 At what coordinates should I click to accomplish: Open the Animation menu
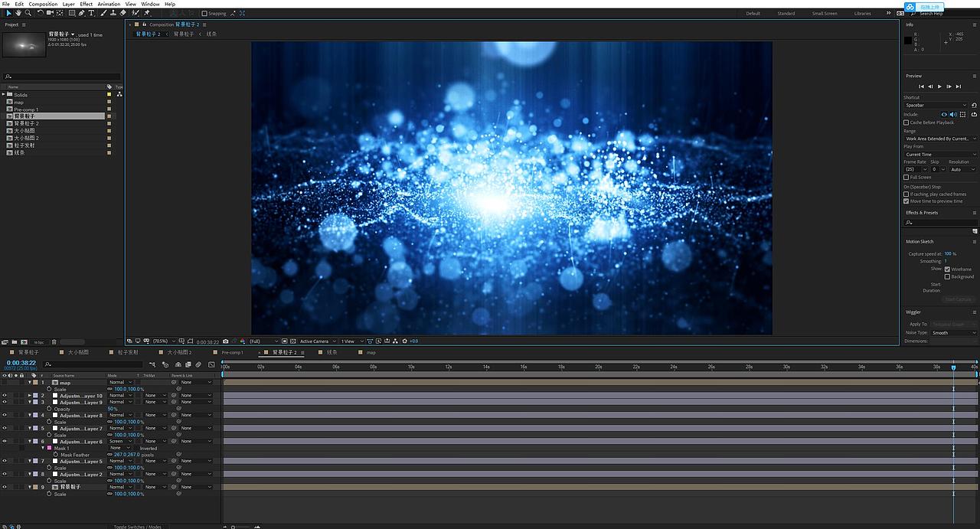[109, 4]
